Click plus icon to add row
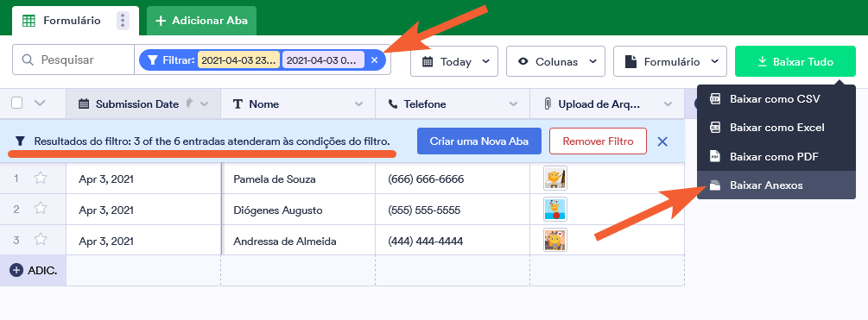Image resolution: width=868 pixels, height=320 pixels. [x=16, y=270]
